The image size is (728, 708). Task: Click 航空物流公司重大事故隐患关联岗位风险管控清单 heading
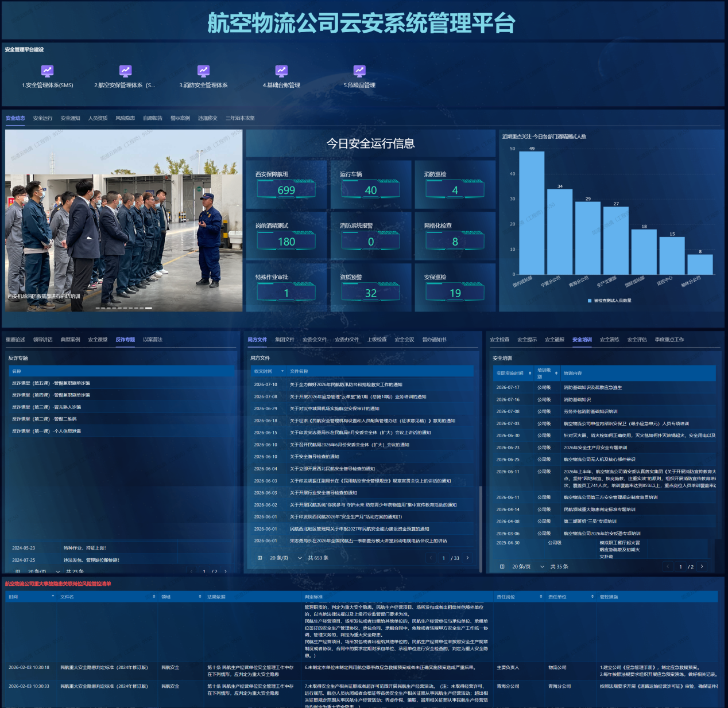tap(58, 583)
